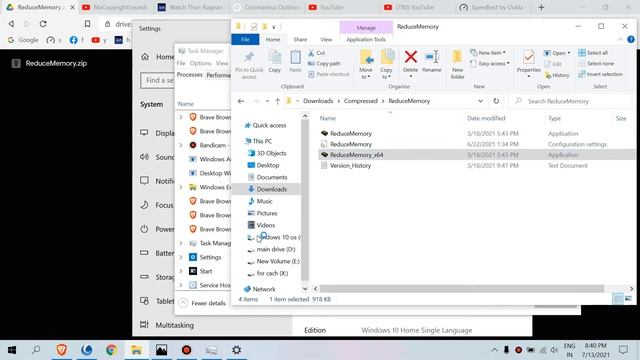Open the New item dropdown
The height and width of the screenshot is (360, 640).
tap(488, 53)
